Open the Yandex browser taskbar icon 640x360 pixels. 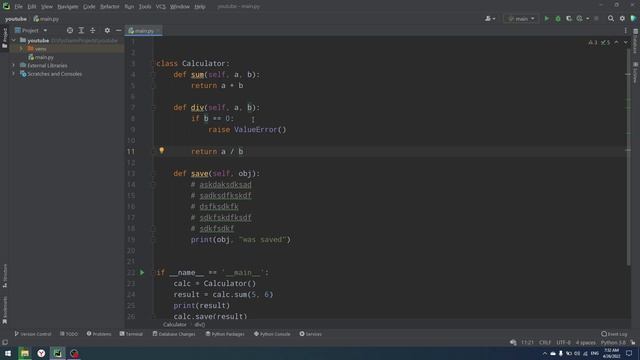tap(41, 353)
